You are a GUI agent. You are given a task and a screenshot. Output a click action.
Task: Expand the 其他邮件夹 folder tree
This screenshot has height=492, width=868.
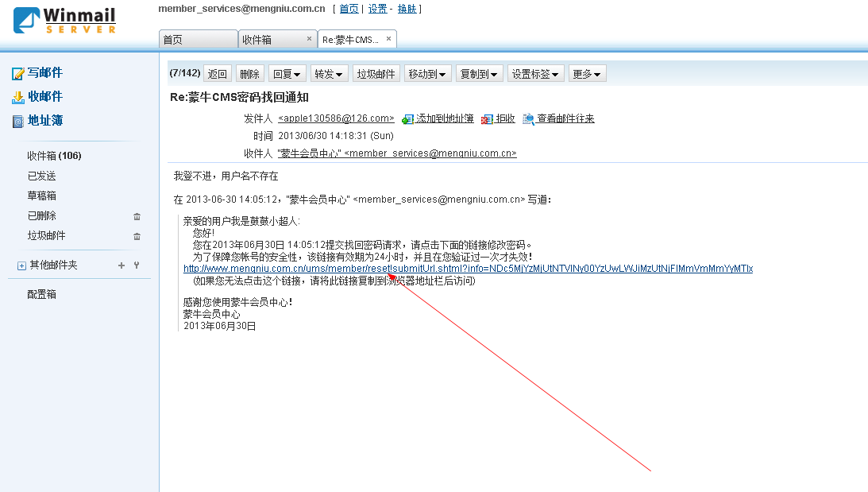(21, 266)
